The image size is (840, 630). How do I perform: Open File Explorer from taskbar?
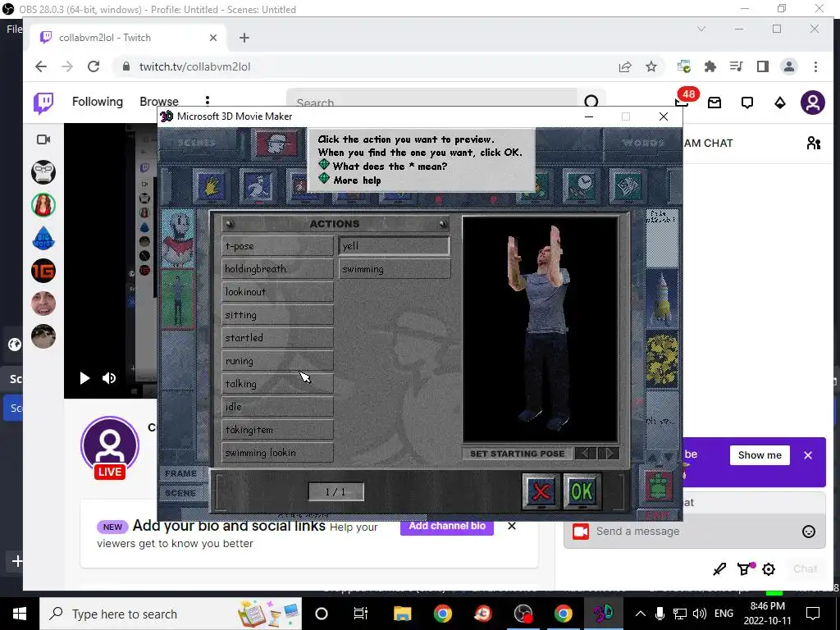402,614
